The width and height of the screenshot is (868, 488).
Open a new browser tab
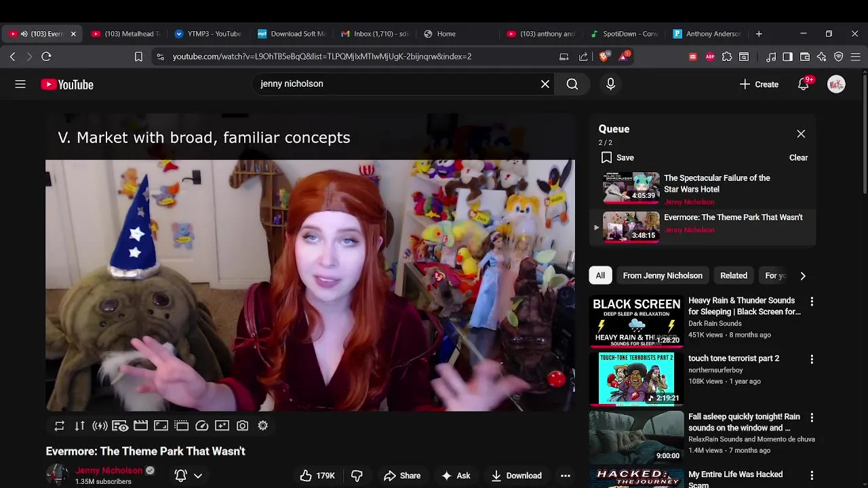click(x=759, y=34)
